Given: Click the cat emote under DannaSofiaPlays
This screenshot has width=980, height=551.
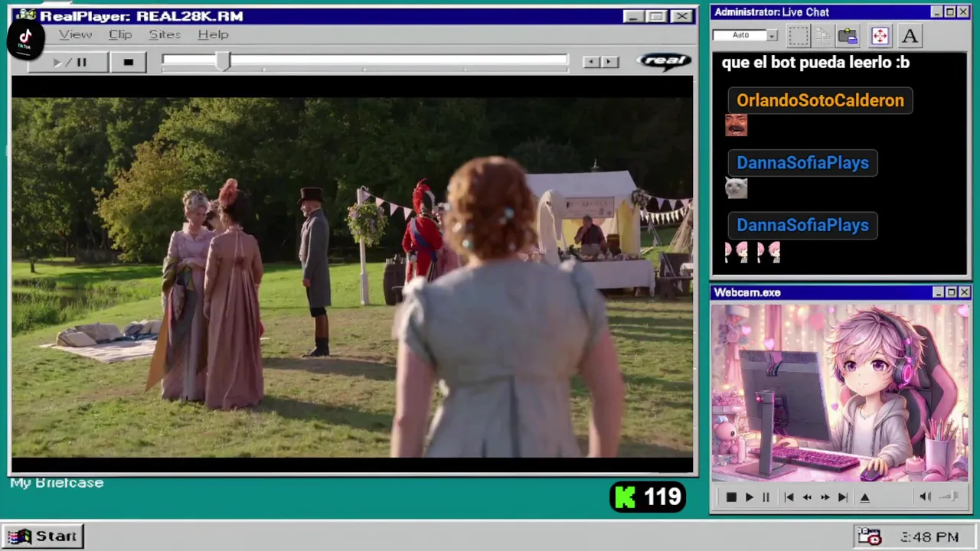Looking at the screenshot, I should click(x=736, y=187).
